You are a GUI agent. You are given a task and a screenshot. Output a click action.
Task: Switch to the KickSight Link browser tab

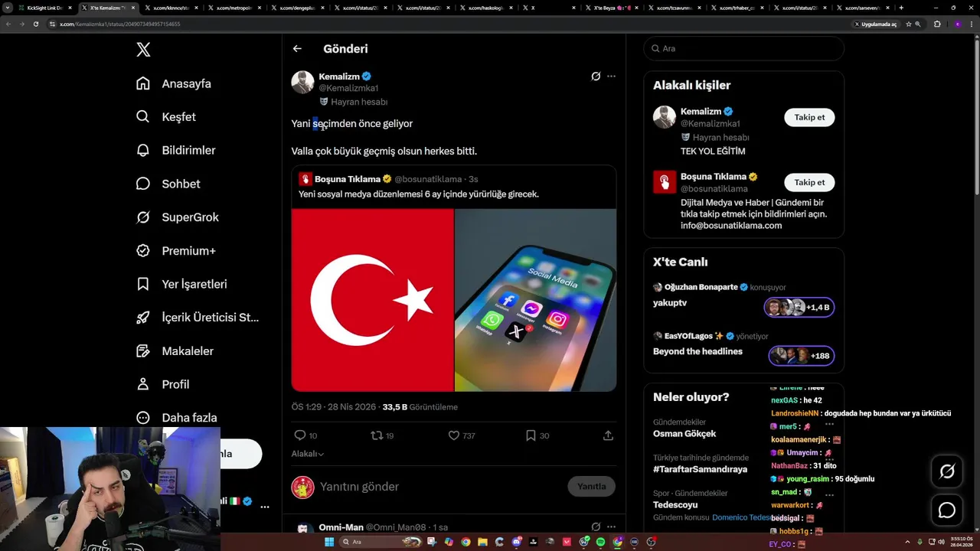click(x=45, y=8)
